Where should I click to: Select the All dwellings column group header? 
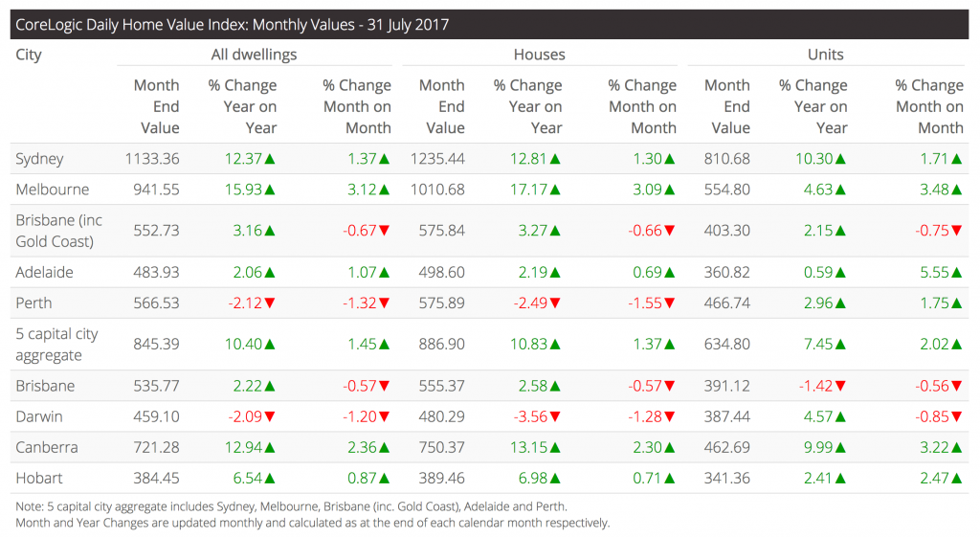click(x=254, y=55)
